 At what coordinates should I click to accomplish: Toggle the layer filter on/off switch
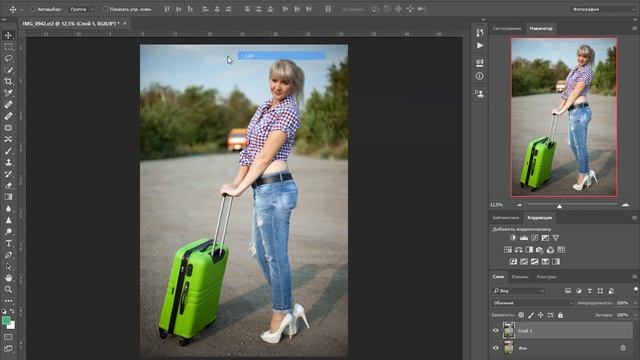tap(636, 290)
